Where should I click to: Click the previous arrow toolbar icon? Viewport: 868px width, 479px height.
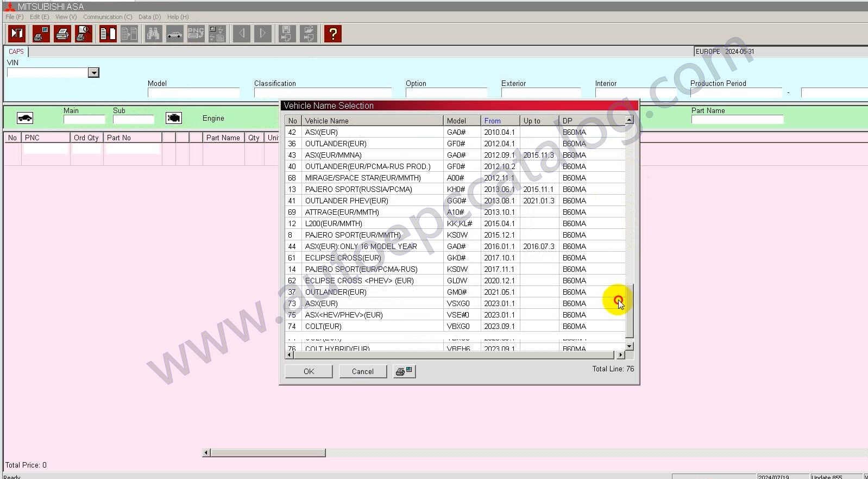click(x=242, y=34)
